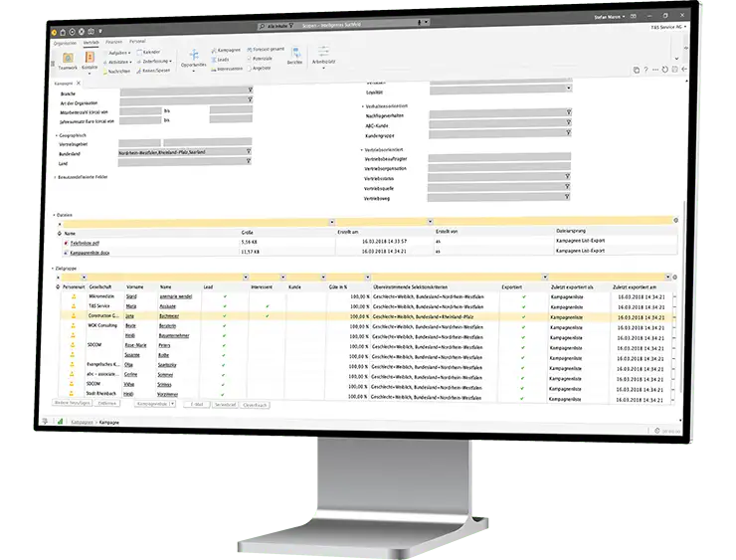Viewport: 736px width, 560px height.
Task: Open the Berichte ribbon icon
Action: click(295, 56)
